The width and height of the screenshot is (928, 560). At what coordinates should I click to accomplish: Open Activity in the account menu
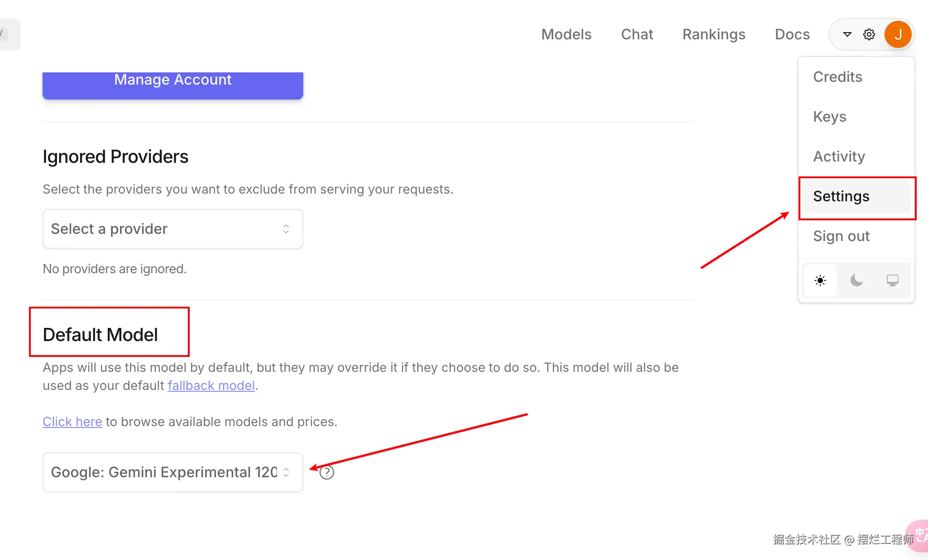coord(839,157)
